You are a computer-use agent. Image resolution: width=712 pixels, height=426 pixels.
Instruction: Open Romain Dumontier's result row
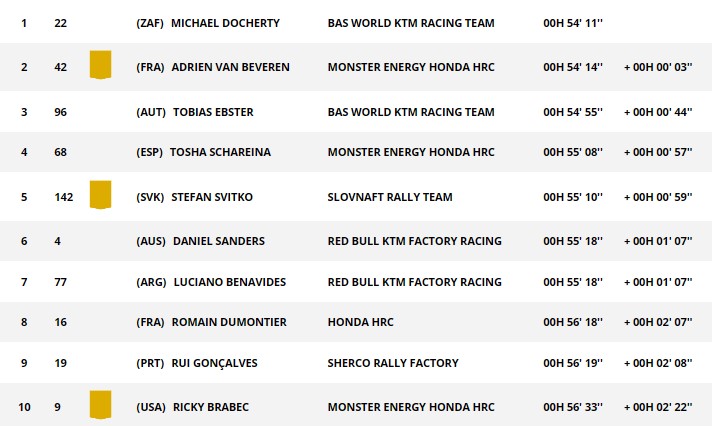356,322
